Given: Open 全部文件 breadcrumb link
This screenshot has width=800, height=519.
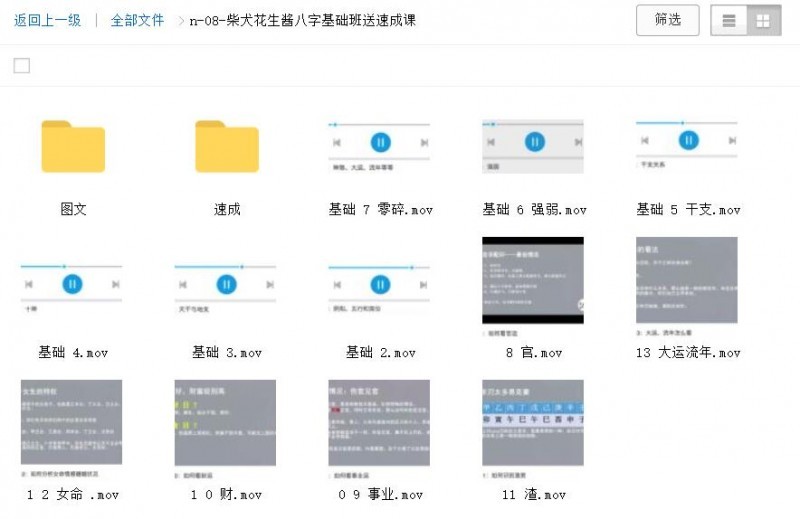Looking at the screenshot, I should coord(137,20).
